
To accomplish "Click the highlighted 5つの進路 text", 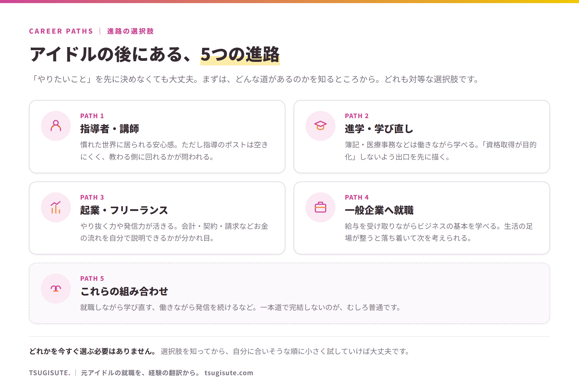I will pos(240,55).
